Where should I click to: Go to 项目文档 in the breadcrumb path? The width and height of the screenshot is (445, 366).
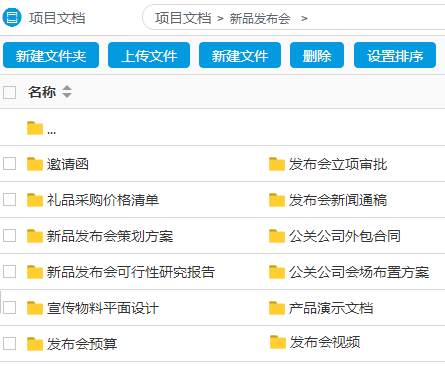183,18
